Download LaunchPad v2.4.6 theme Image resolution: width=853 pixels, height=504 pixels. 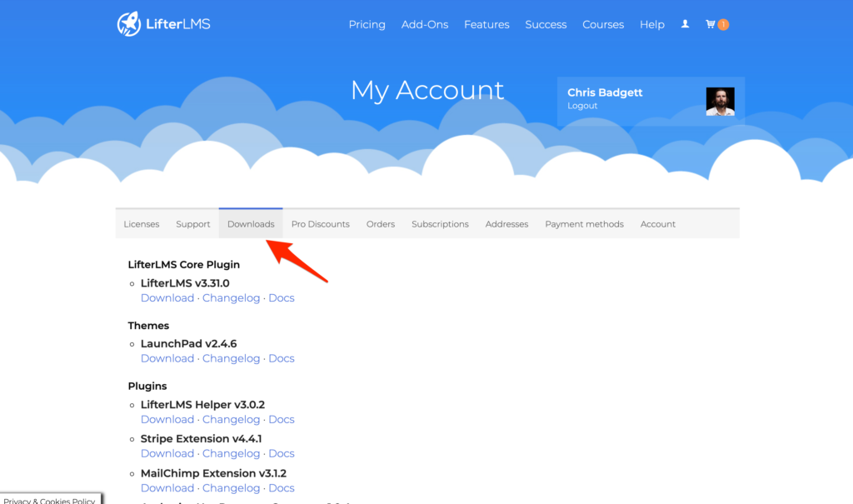tap(167, 358)
